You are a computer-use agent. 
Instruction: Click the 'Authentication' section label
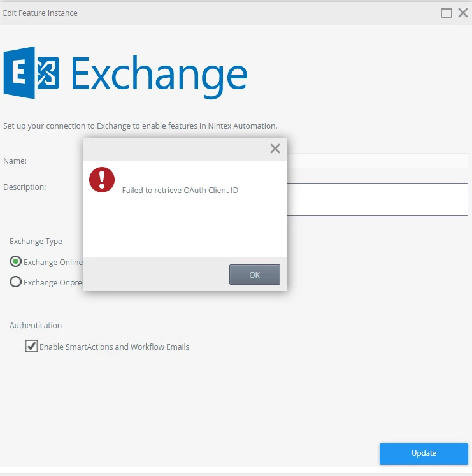click(36, 326)
